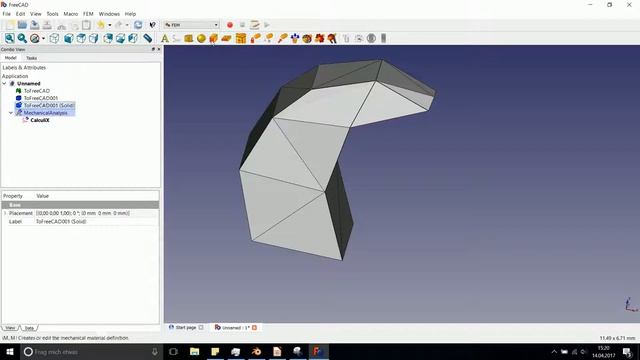Click the Draw style icon

(x=35, y=38)
